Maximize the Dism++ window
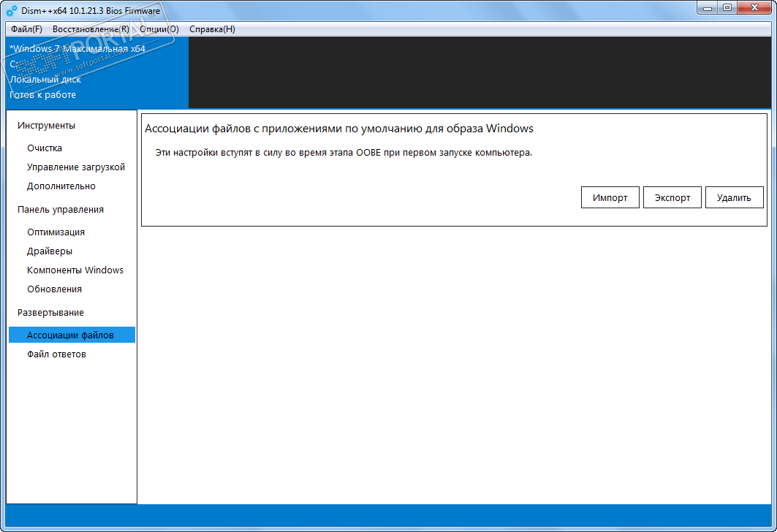 [727, 8]
